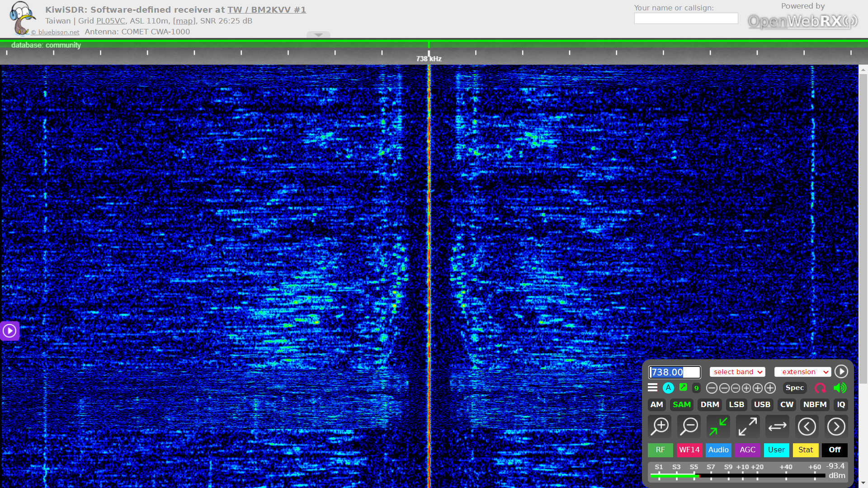The width and height of the screenshot is (868, 488).
Task: Click the green zoom-to-band arrows icon
Action: click(718, 426)
